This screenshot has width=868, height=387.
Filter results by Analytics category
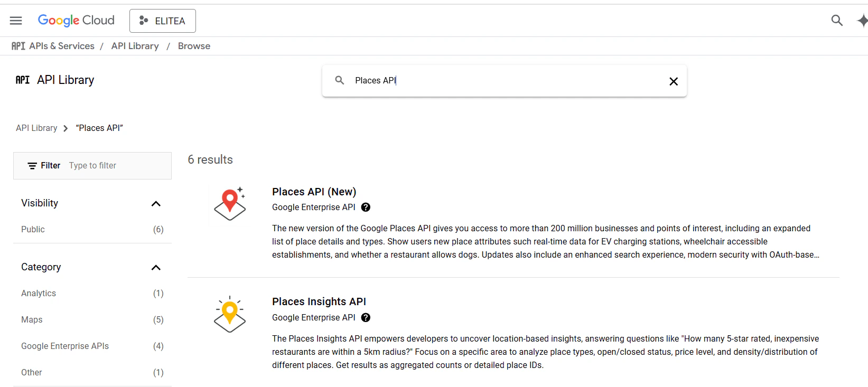[39, 293]
